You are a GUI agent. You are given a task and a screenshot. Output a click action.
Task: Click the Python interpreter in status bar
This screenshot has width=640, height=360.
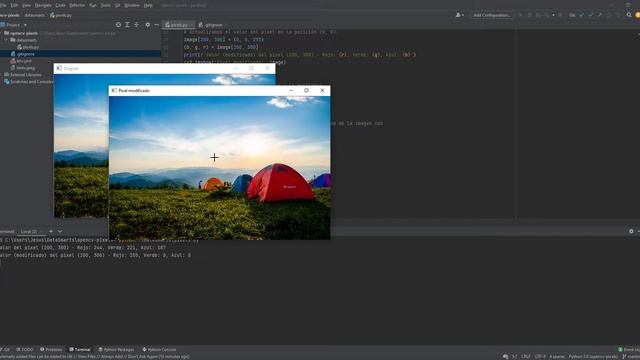[593, 356]
